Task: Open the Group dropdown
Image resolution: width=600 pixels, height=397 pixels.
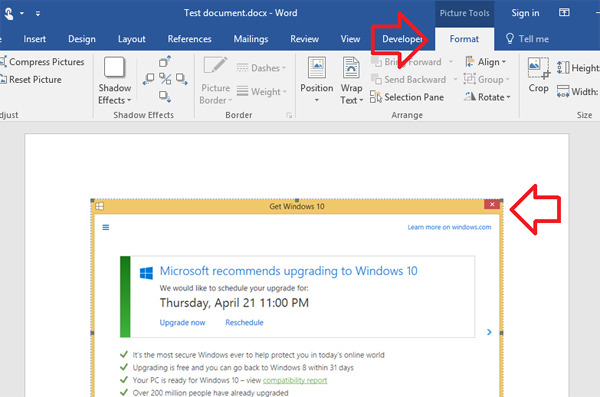Action: pos(487,79)
